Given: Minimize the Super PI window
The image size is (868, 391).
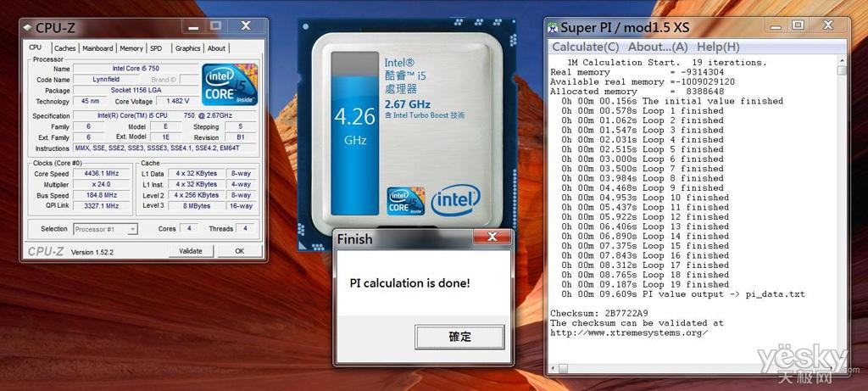Looking at the screenshot, I should click(775, 25).
